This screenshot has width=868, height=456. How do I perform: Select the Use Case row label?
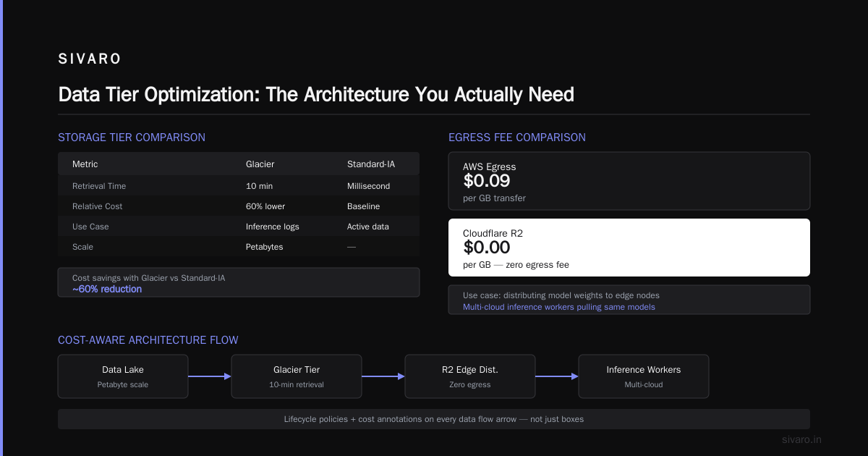[90, 227]
